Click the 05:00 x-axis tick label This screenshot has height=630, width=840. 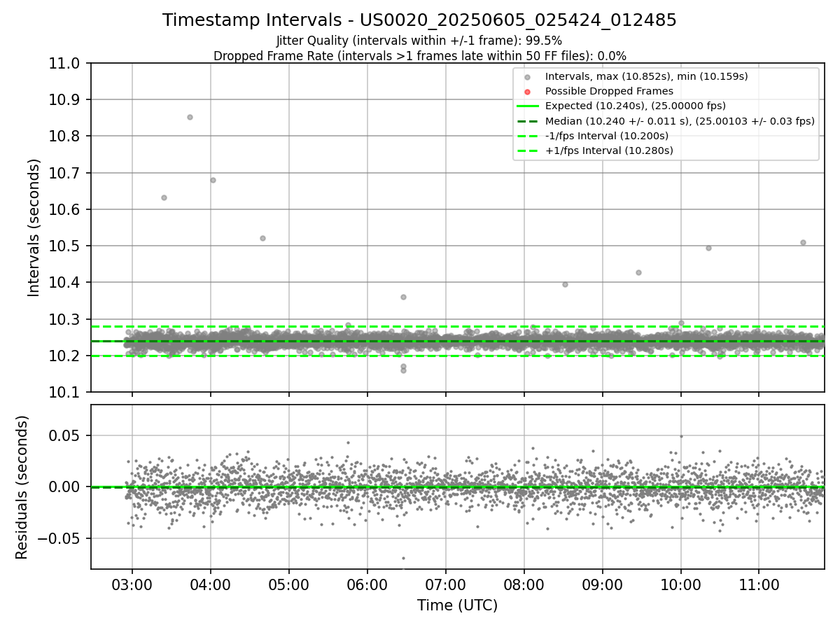tap(289, 583)
